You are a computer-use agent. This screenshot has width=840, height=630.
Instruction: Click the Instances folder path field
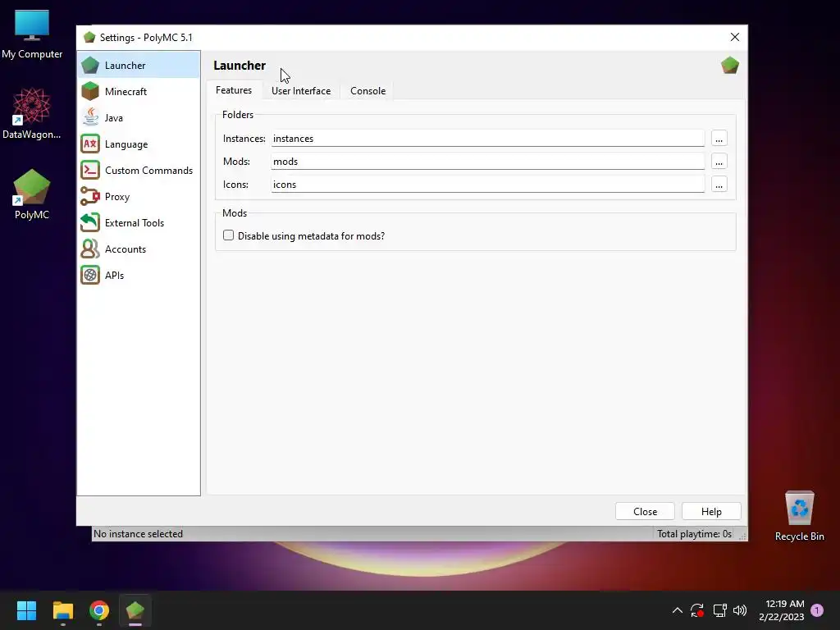tap(487, 138)
